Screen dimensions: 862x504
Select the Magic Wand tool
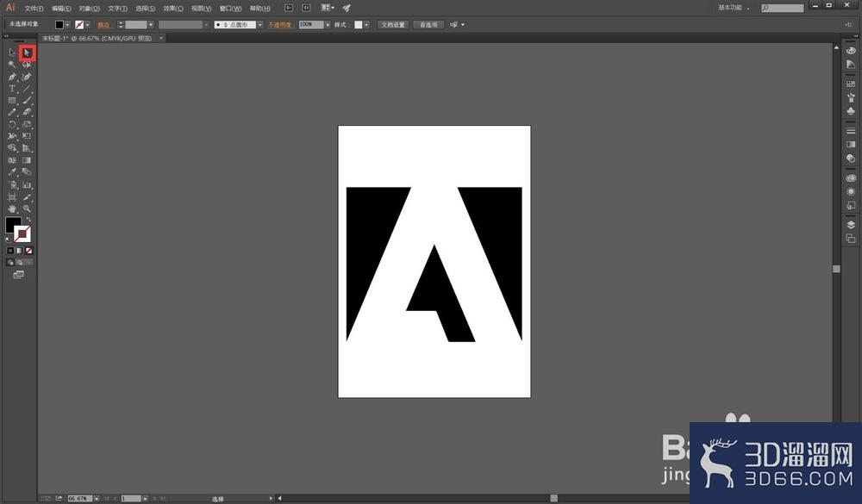click(11, 65)
